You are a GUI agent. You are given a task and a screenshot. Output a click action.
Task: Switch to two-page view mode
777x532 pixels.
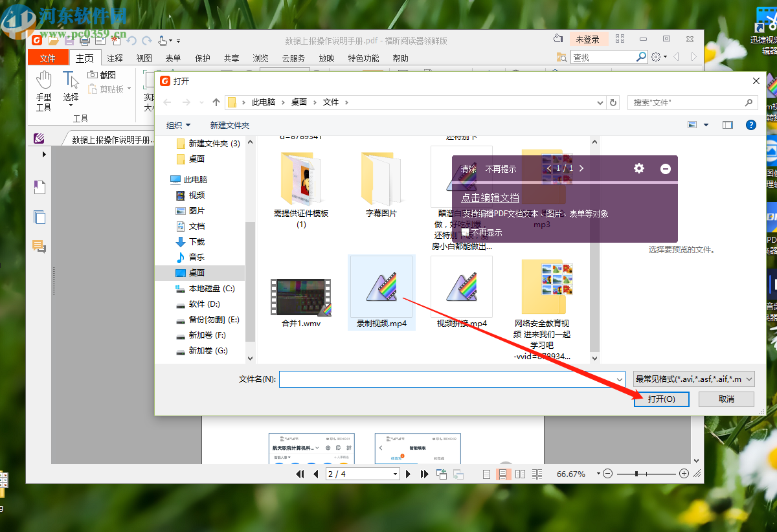520,474
